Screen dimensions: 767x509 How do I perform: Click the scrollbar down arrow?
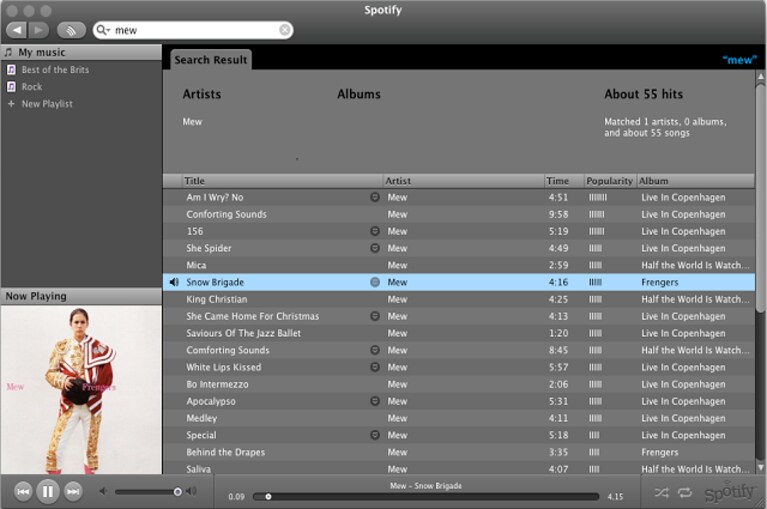pos(760,467)
